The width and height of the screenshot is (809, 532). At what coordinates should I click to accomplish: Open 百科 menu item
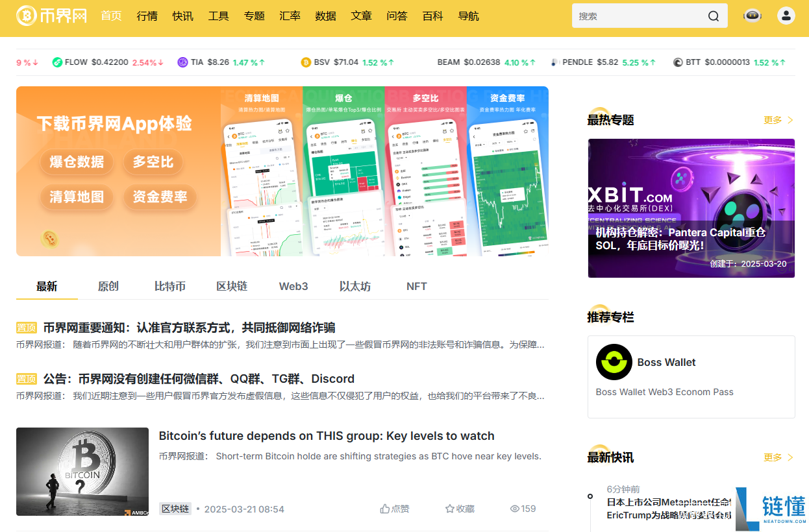pos(432,16)
